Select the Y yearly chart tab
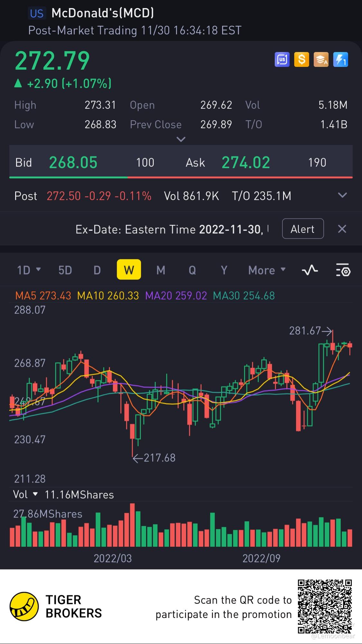 pos(224,270)
